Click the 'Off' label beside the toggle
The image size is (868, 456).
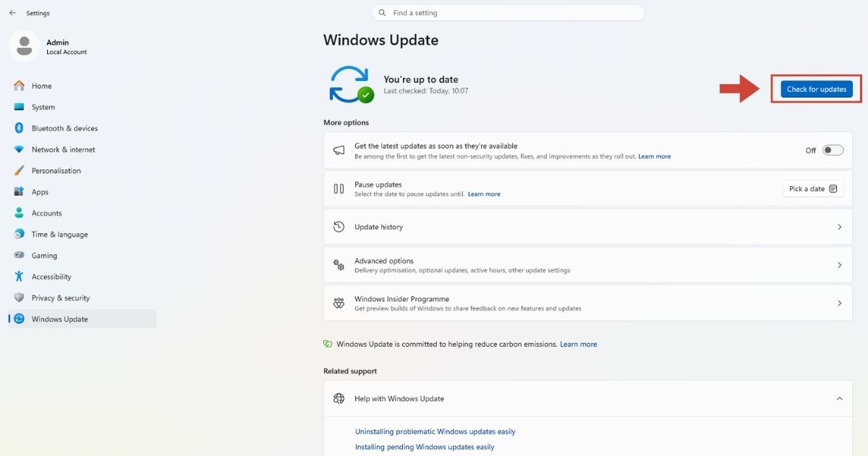click(x=811, y=151)
